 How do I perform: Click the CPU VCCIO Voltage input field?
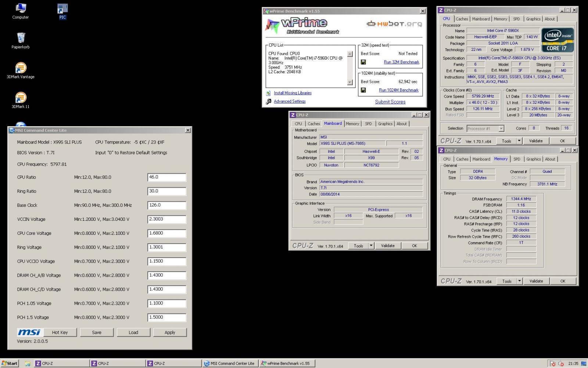pos(167,261)
